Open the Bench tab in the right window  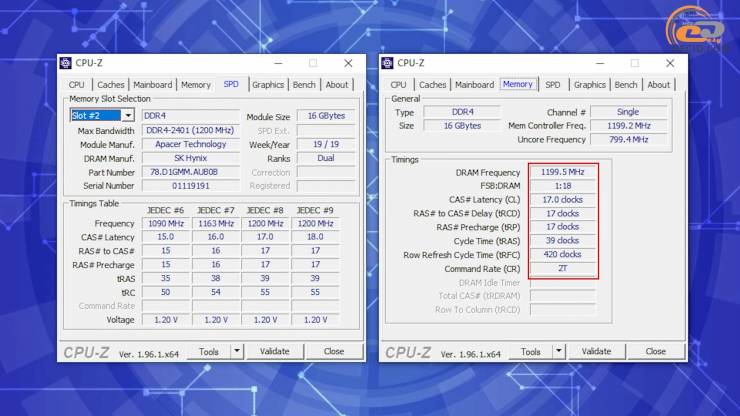626,85
